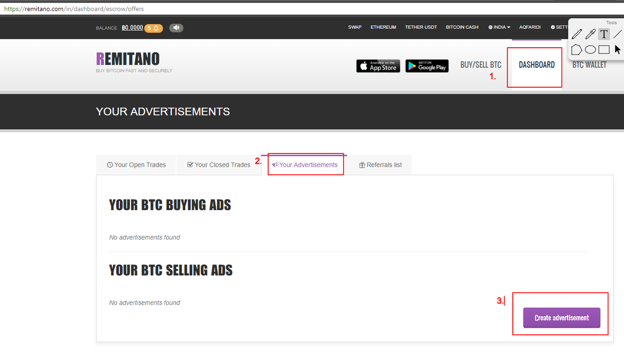The image size is (624, 364).
Task: Switch to Your Open Trades tab
Action: coord(136,165)
